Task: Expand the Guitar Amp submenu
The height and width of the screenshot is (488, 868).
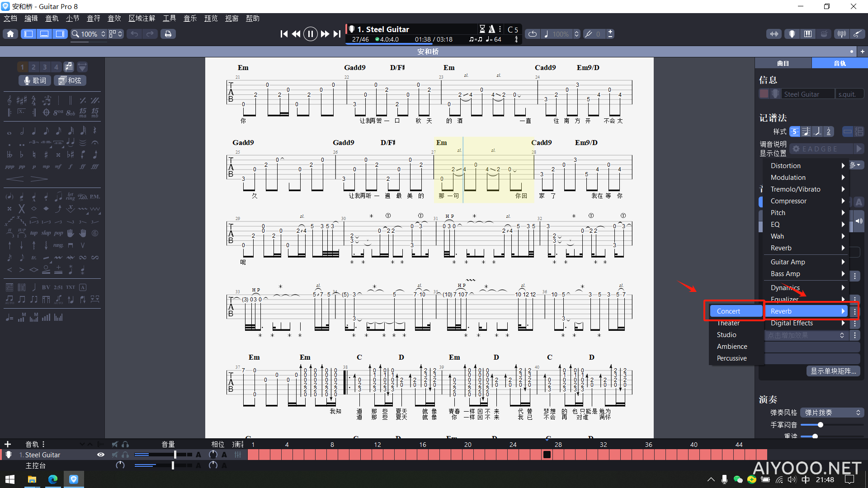Action: click(807, 262)
